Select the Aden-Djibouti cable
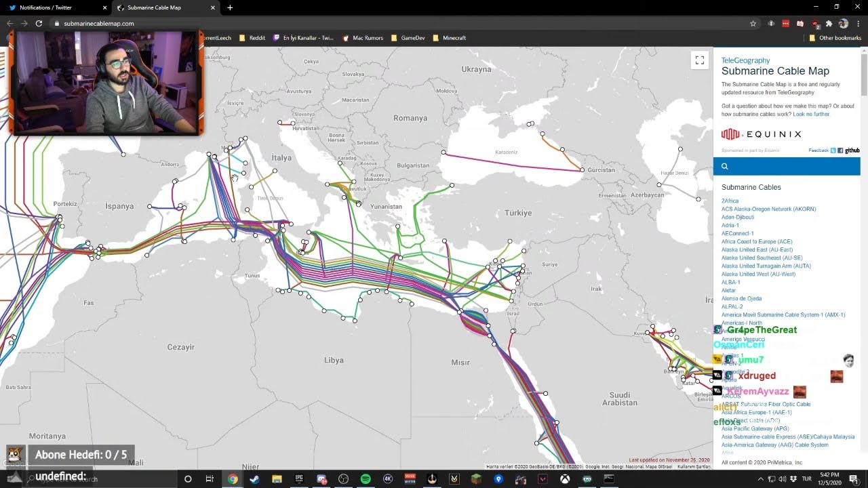Viewport: 868px width, 488px height. coord(738,217)
